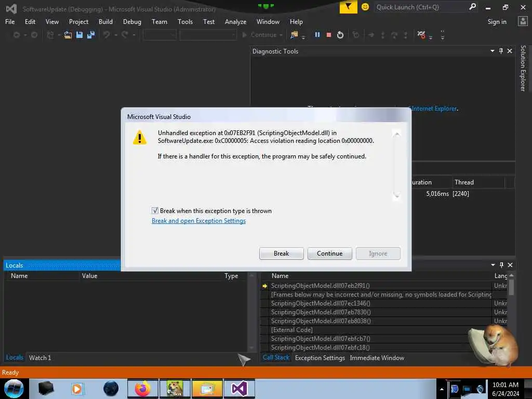Switch to the Watch 1 tab
The image size is (532, 399).
[40, 357]
